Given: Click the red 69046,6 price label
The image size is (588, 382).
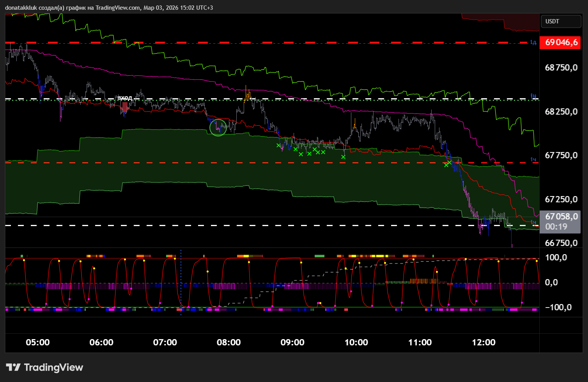Looking at the screenshot, I should coord(561,42).
